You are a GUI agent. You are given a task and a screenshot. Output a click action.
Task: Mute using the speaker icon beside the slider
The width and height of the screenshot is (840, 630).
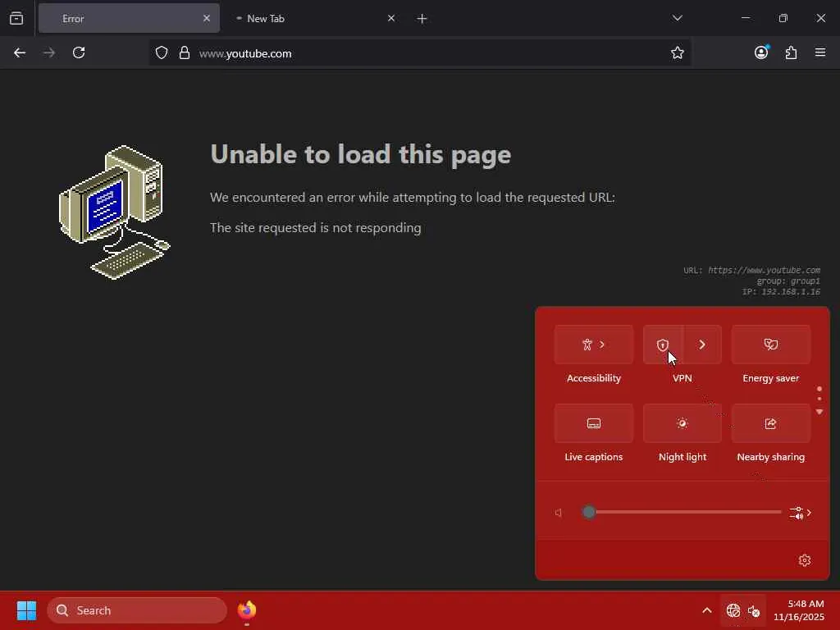(559, 513)
